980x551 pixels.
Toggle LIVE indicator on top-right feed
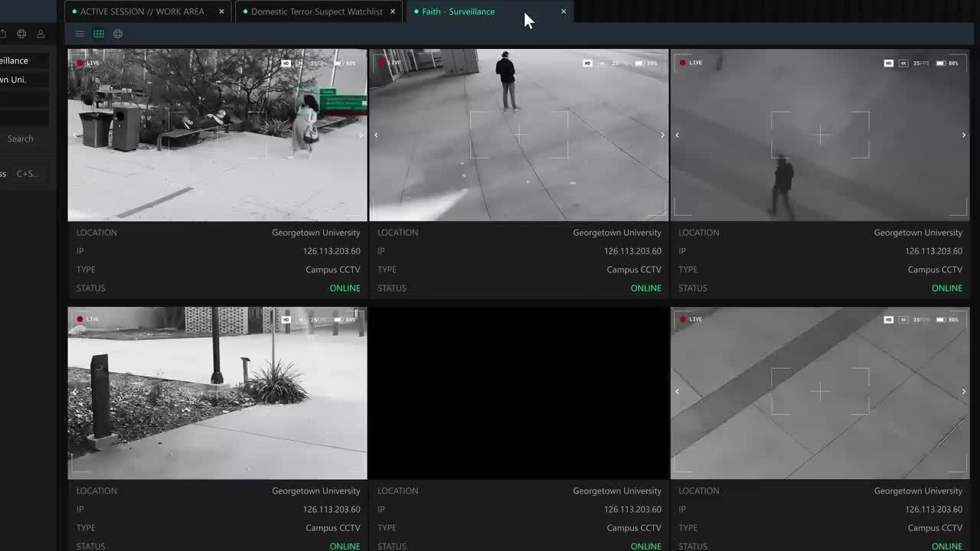pos(691,63)
